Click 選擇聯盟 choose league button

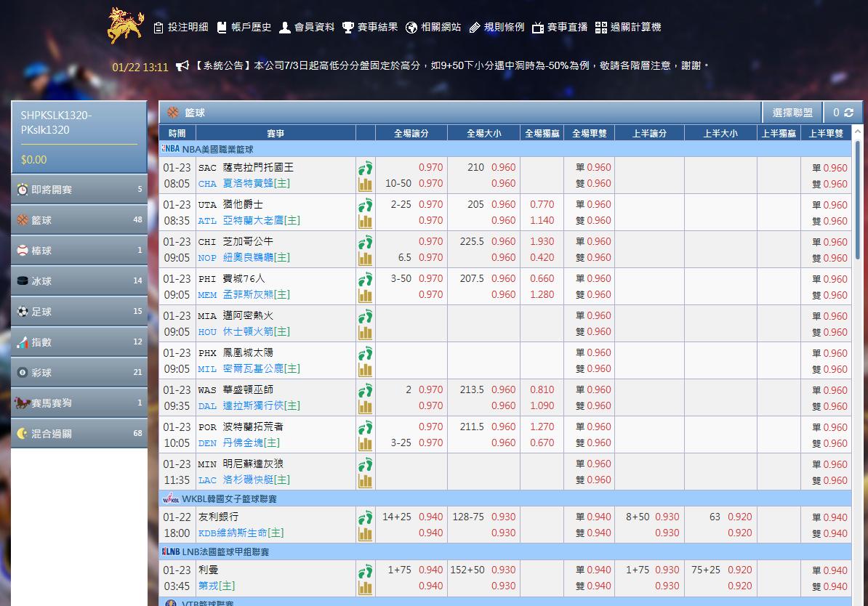[792, 113]
